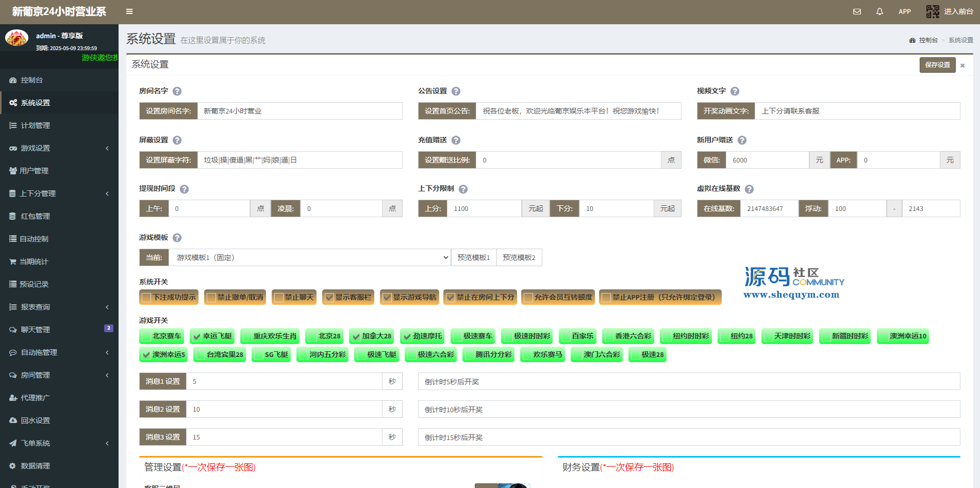Click the 微信 new user bonus input field
Viewport: 980px width, 488px height.
(768, 160)
